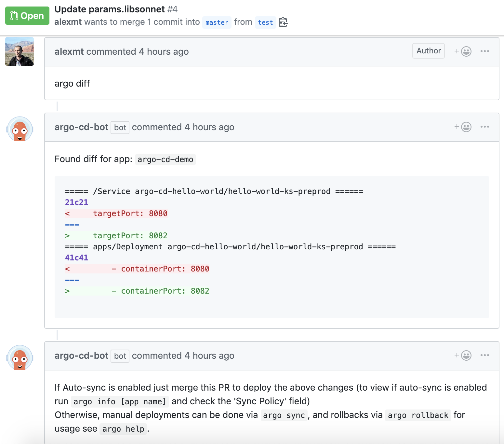Click the Service hello-world-ks-preprod header line
The height and width of the screenshot is (444, 504).
[x=214, y=191]
